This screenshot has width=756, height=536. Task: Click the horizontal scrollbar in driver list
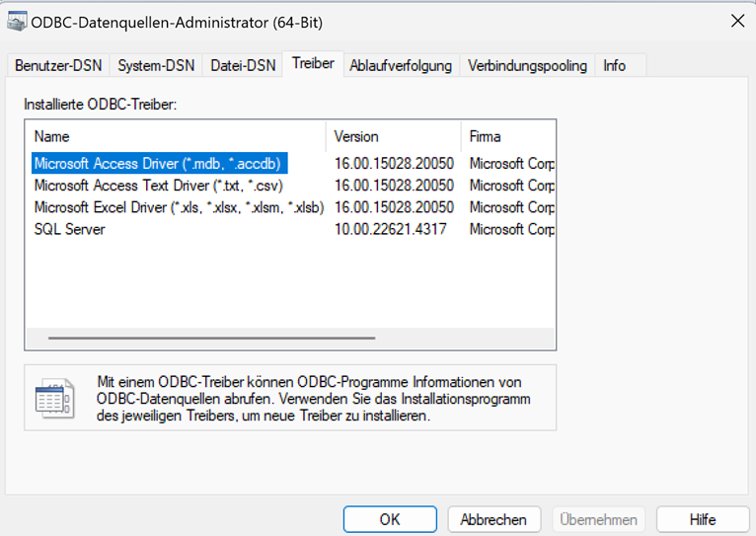tap(211, 338)
